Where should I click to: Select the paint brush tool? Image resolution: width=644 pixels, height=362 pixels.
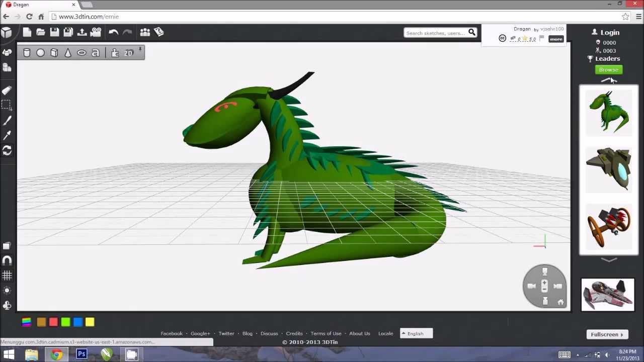click(x=7, y=121)
